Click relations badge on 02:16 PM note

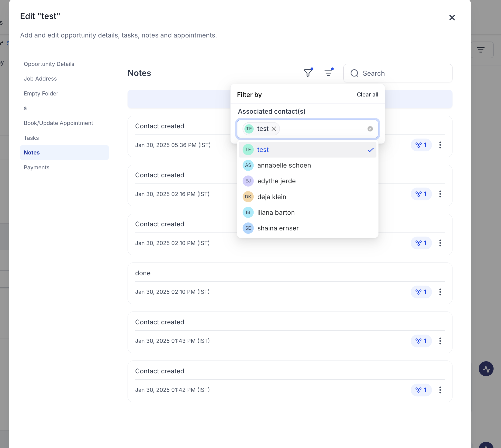(x=421, y=194)
